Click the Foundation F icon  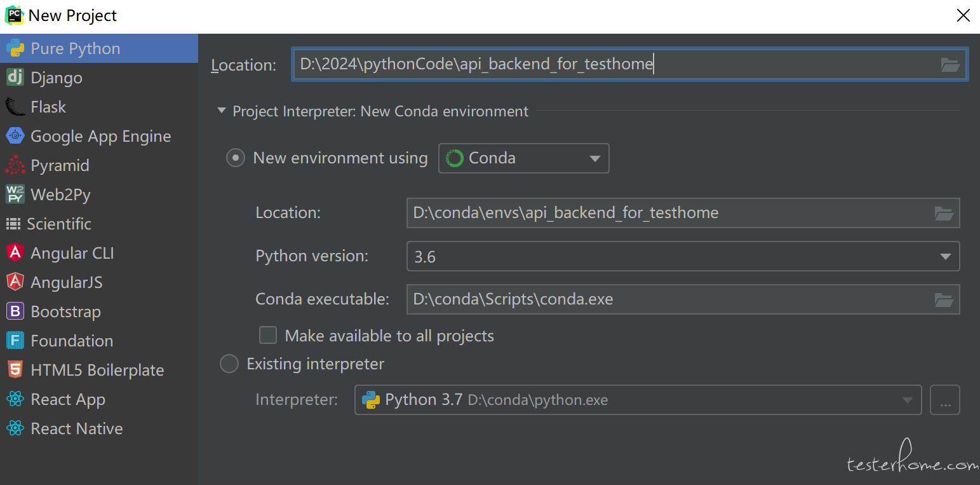tap(15, 341)
